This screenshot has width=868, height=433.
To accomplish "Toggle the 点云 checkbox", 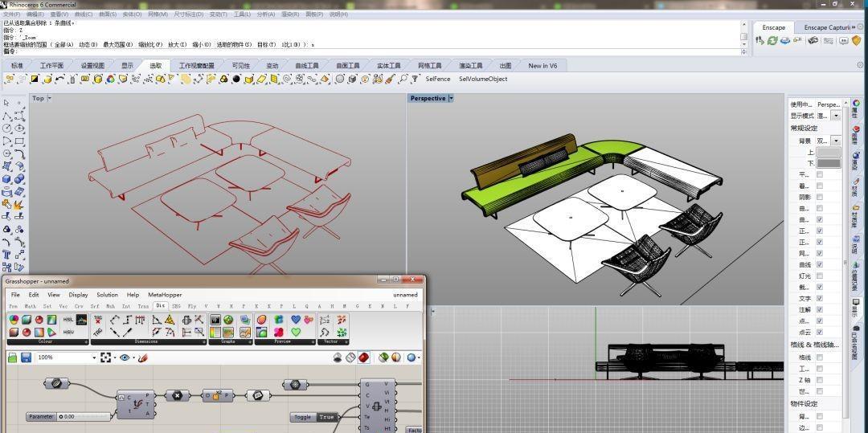I will coord(820,333).
